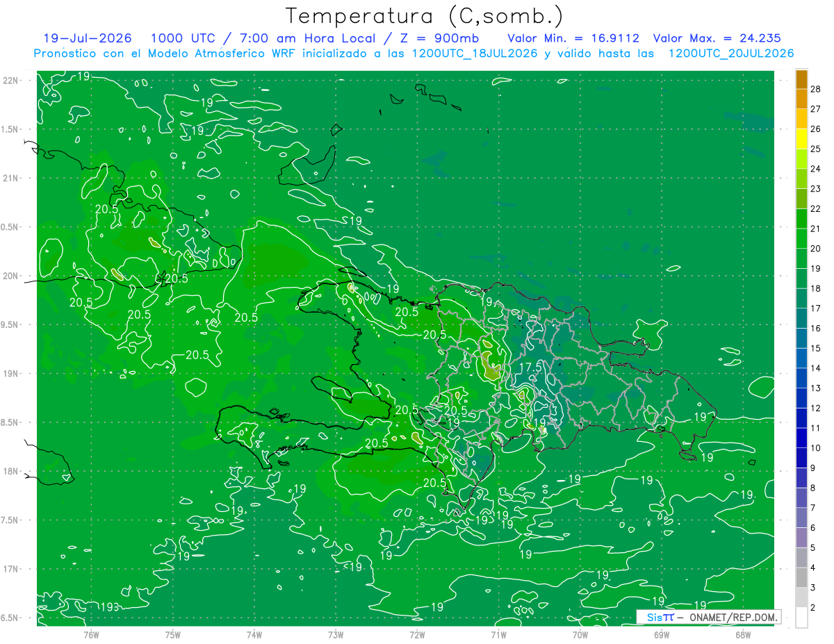
Task: Click the white swatch below label 2
Action: (801, 618)
